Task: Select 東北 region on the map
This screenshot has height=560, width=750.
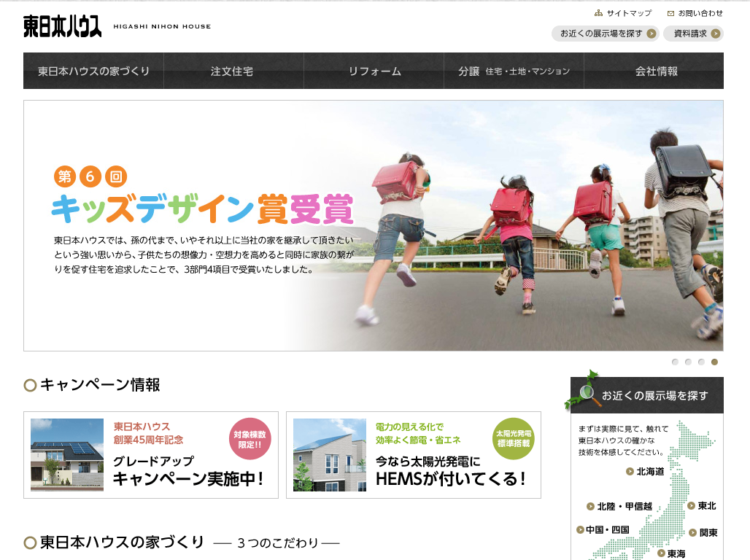Action: (x=702, y=505)
